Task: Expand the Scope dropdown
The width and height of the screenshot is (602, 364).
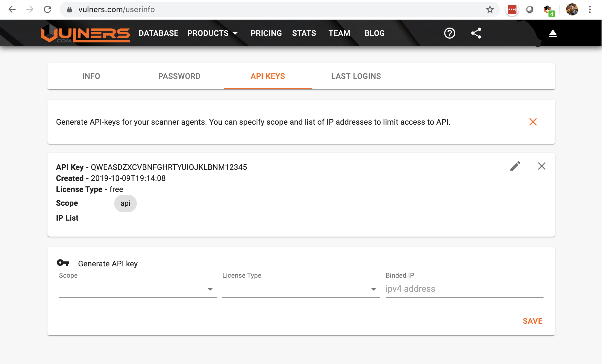Action: [137, 289]
